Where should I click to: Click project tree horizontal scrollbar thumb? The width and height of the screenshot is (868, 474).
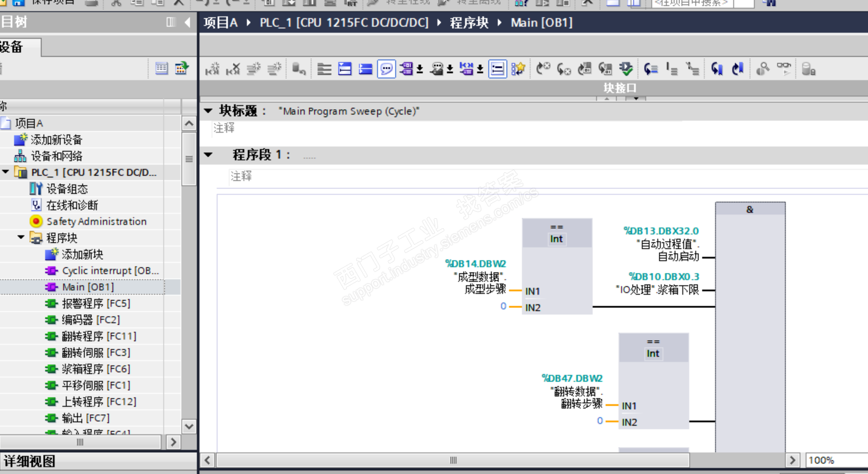[x=80, y=442]
